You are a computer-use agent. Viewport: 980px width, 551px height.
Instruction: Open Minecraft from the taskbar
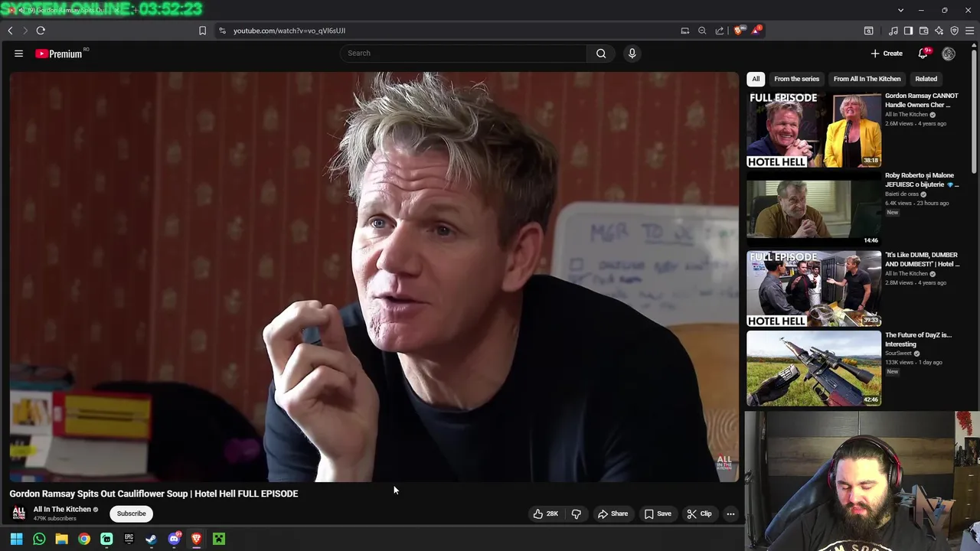coord(219,539)
